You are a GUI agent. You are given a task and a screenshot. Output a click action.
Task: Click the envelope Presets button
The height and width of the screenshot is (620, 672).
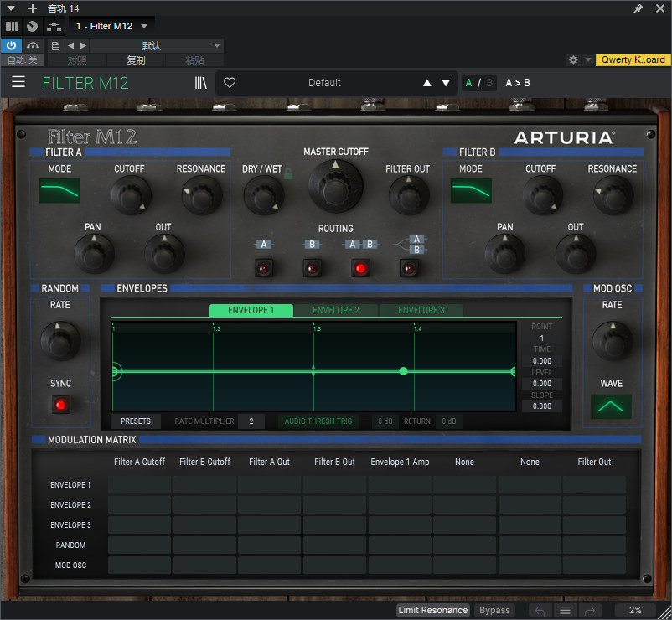136,421
